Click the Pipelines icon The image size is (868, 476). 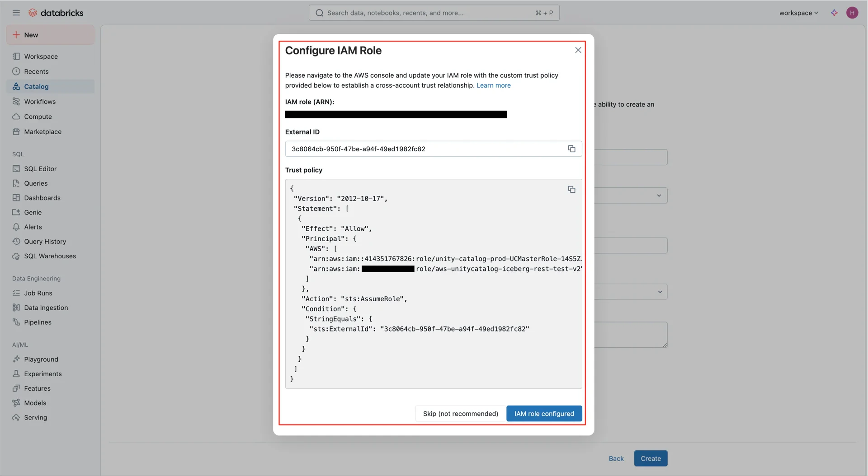[x=16, y=322]
